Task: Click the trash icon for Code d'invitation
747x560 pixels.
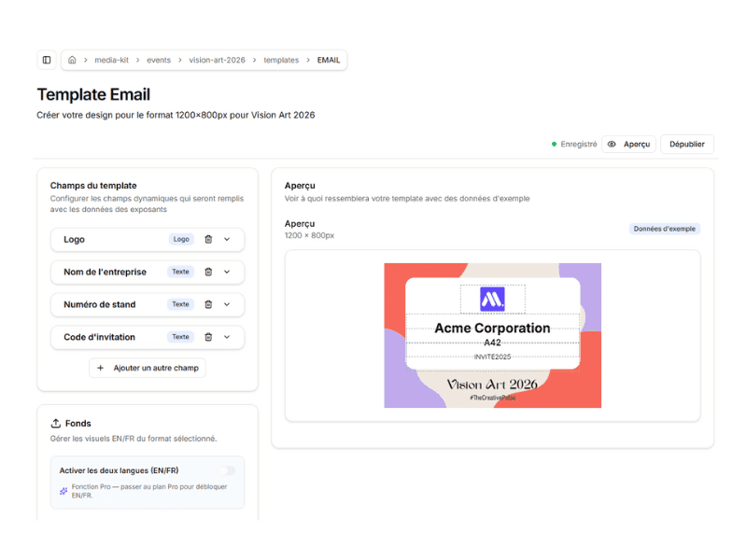Action: (x=207, y=337)
